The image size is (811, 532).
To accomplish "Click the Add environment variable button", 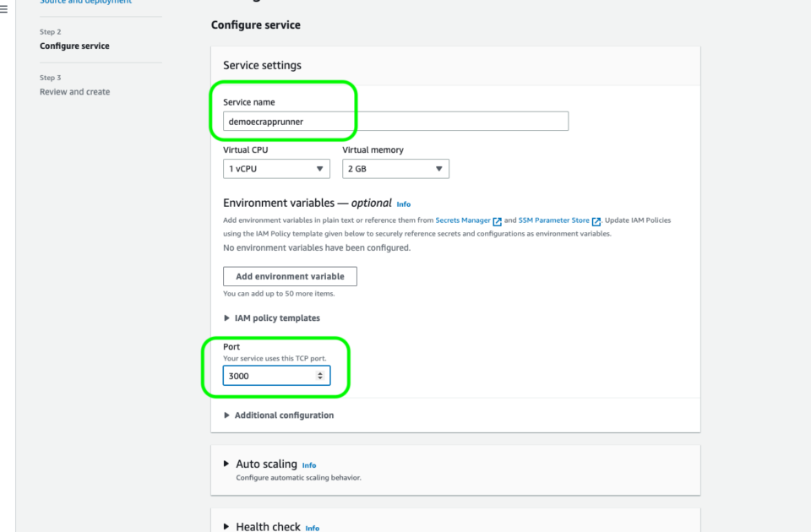I will [x=290, y=276].
